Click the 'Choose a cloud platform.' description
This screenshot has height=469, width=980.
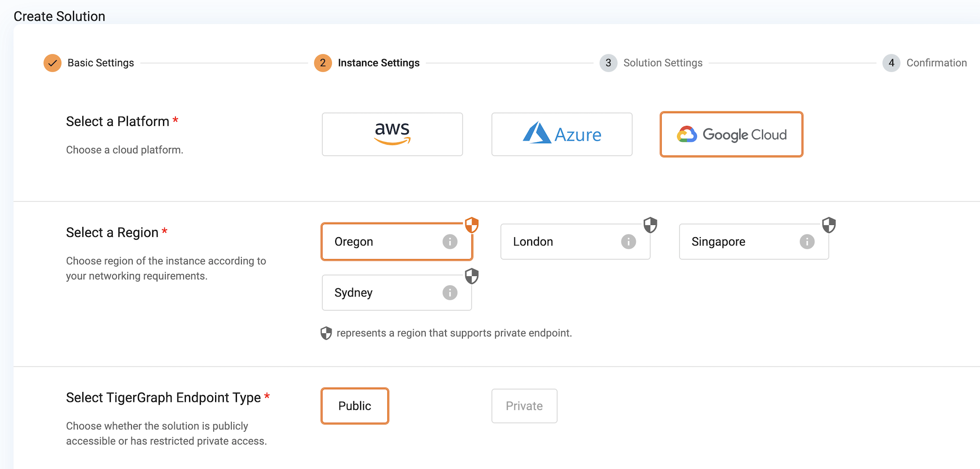click(x=124, y=150)
